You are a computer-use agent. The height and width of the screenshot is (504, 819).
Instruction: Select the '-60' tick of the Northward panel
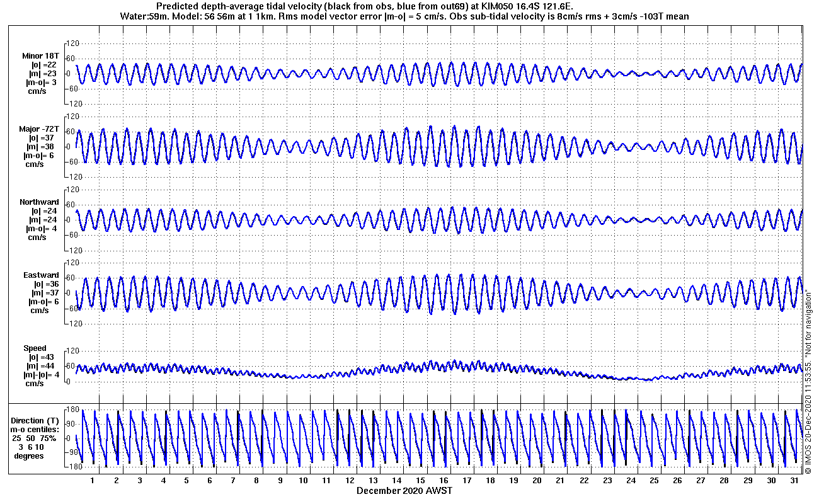(72, 234)
